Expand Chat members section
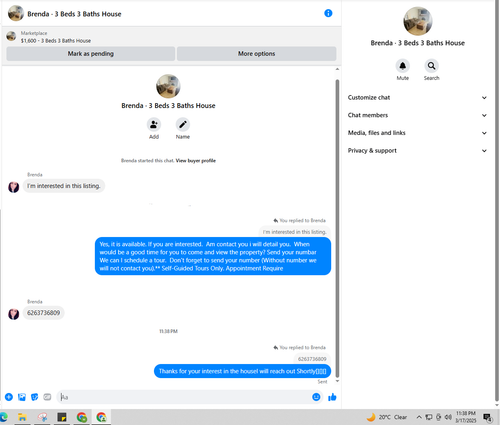 tap(417, 115)
